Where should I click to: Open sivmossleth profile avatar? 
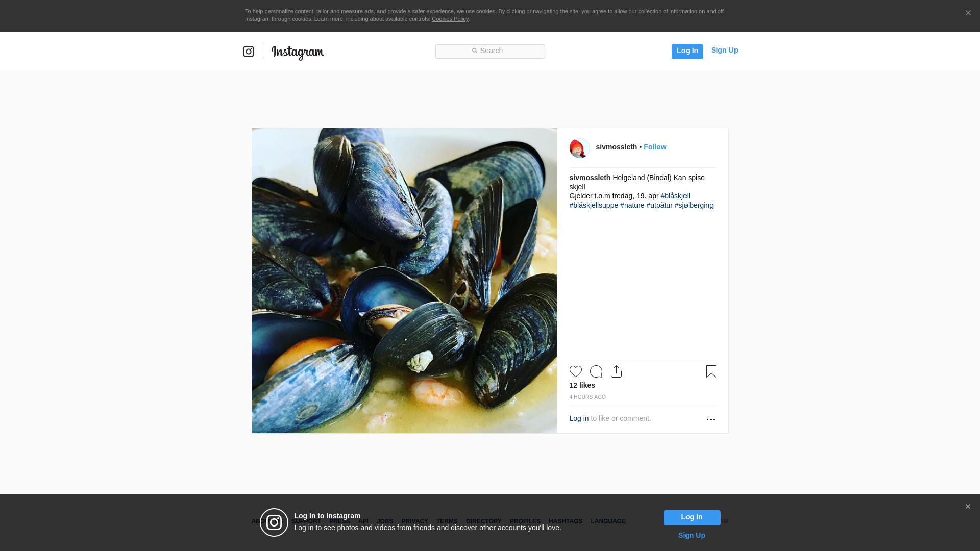coord(579,148)
